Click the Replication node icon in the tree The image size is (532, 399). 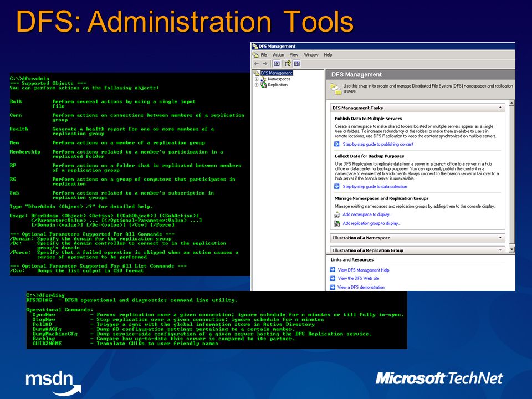[264, 85]
